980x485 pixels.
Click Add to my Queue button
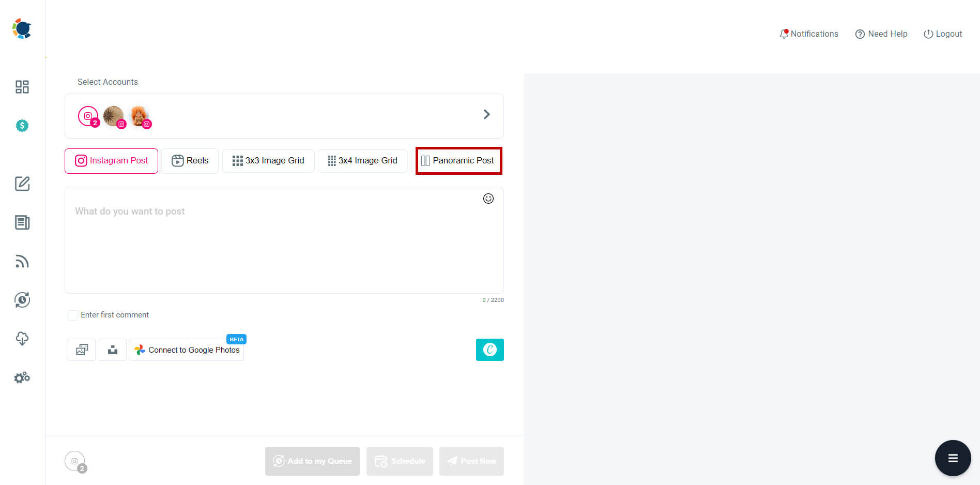[x=312, y=461]
